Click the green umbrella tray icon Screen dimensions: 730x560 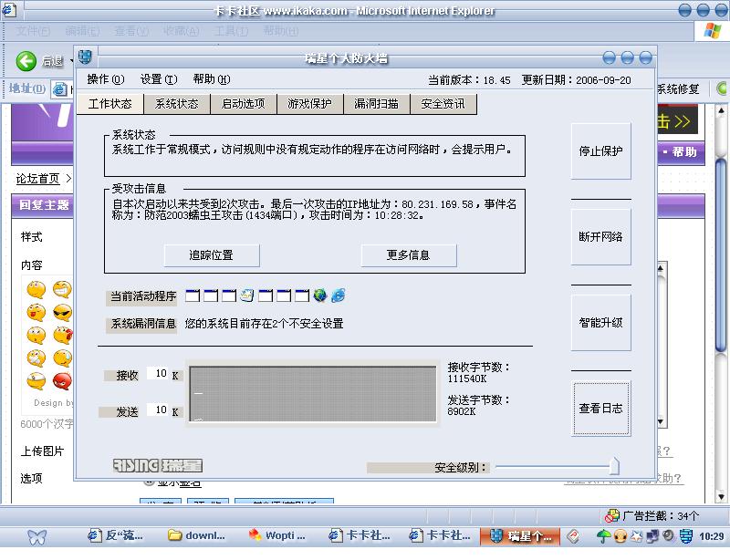point(603,536)
